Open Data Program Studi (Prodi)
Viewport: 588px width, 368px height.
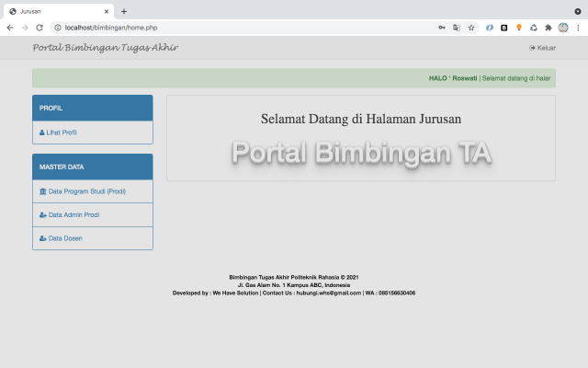click(x=86, y=191)
